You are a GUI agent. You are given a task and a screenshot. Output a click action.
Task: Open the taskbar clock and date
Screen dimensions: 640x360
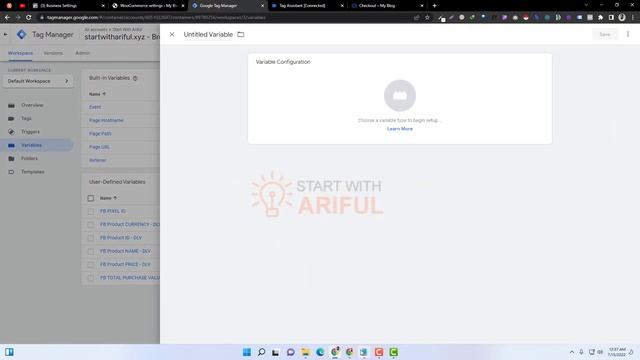[617, 352]
